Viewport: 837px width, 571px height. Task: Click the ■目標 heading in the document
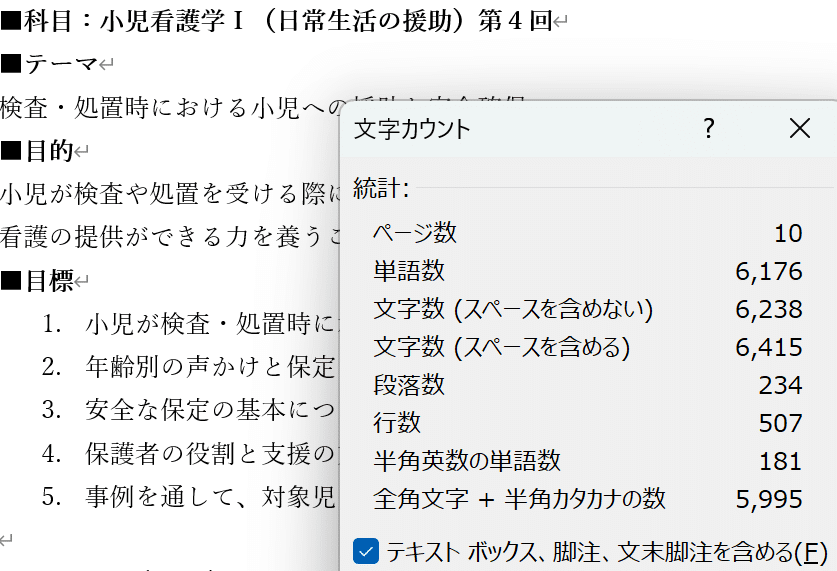click(x=38, y=281)
